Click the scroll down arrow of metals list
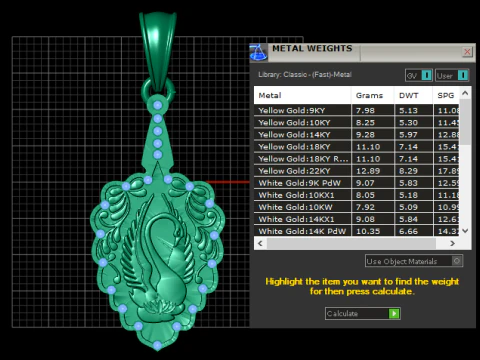 (465, 230)
